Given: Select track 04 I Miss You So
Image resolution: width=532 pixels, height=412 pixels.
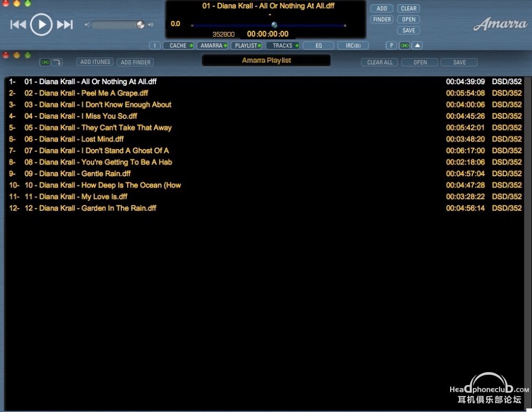Looking at the screenshot, I should tap(264, 116).
